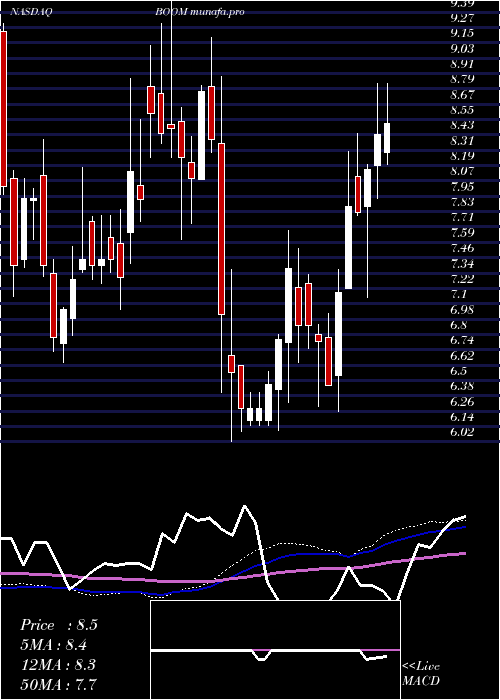Select the 8.67 price axis label
Image resolution: width=500 pixels, height=700 pixels.
[x=462, y=95]
